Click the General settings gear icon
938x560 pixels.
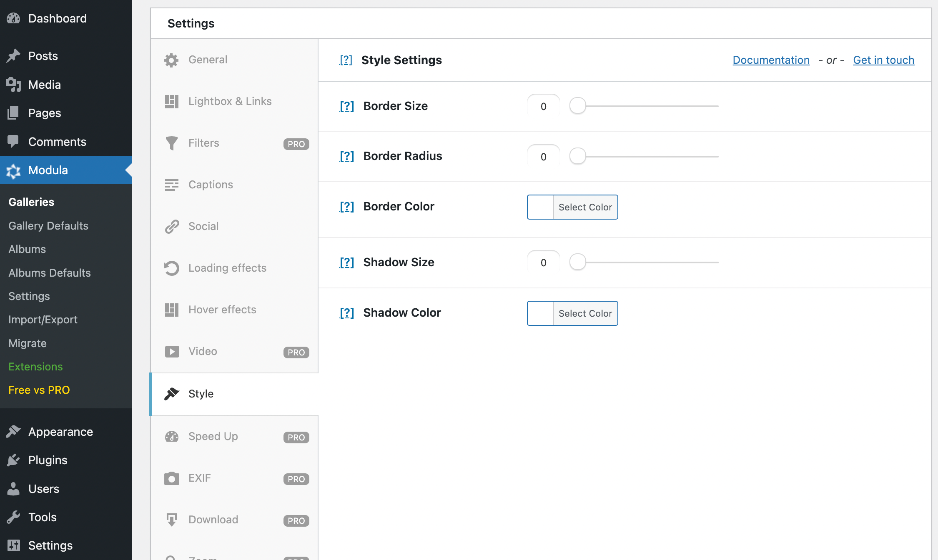pos(171,60)
